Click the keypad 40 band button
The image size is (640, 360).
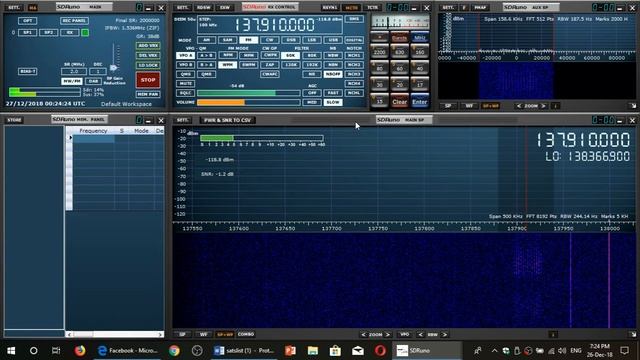tap(420, 69)
